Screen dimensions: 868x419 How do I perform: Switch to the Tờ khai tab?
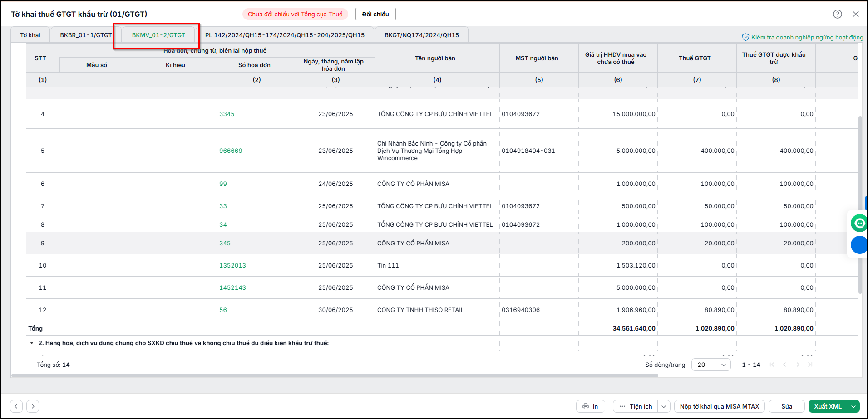[x=30, y=35]
